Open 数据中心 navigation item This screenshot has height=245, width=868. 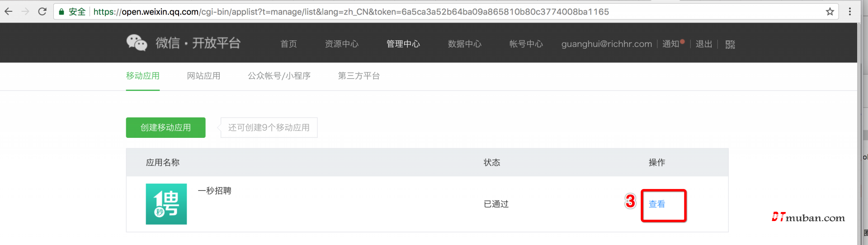[x=464, y=44]
